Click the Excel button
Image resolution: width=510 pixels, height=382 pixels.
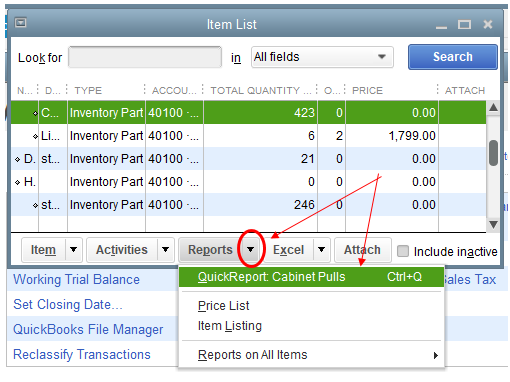[288, 250]
